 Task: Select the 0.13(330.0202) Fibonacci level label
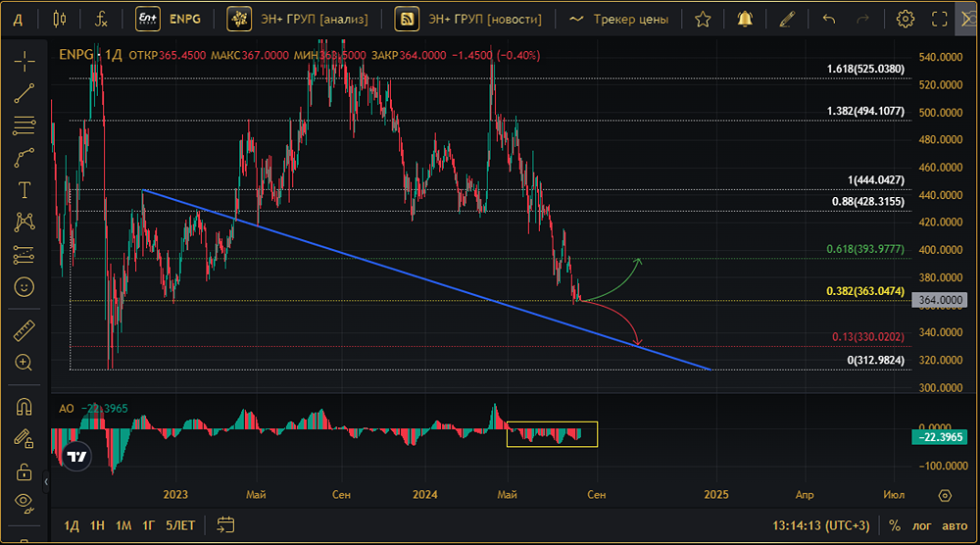click(867, 337)
